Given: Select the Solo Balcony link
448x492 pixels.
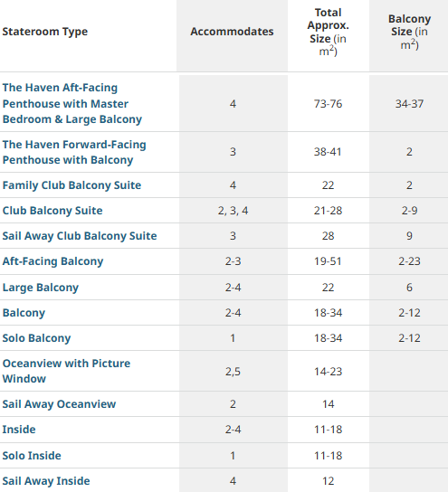Looking at the screenshot, I should pos(36,338).
